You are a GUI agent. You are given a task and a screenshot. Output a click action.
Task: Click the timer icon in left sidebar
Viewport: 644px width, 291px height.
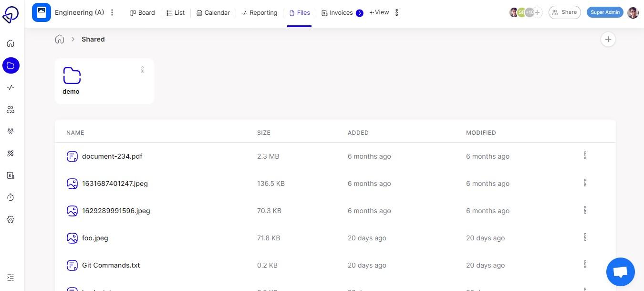(10, 197)
